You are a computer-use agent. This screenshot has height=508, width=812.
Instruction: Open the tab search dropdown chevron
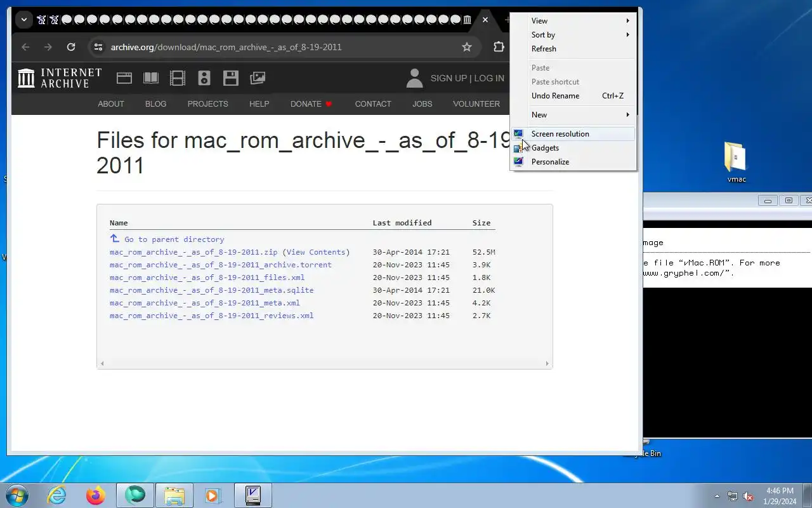coord(23,20)
